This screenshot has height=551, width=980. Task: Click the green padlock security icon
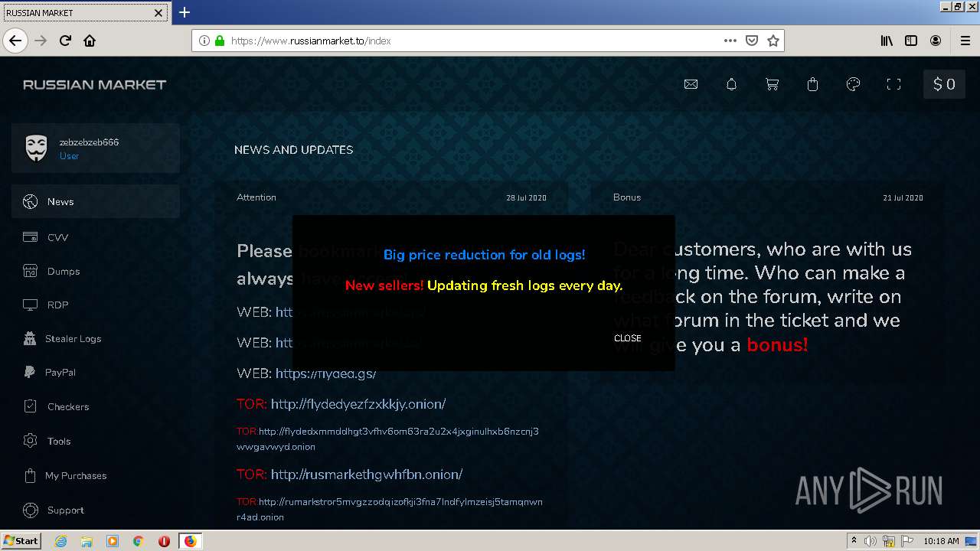tap(220, 41)
